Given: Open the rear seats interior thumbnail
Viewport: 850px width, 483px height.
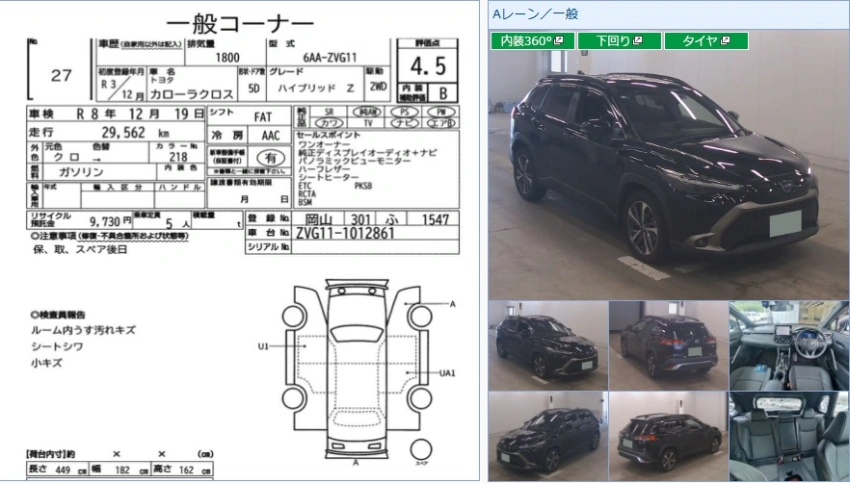Looking at the screenshot, I should tap(789, 436).
